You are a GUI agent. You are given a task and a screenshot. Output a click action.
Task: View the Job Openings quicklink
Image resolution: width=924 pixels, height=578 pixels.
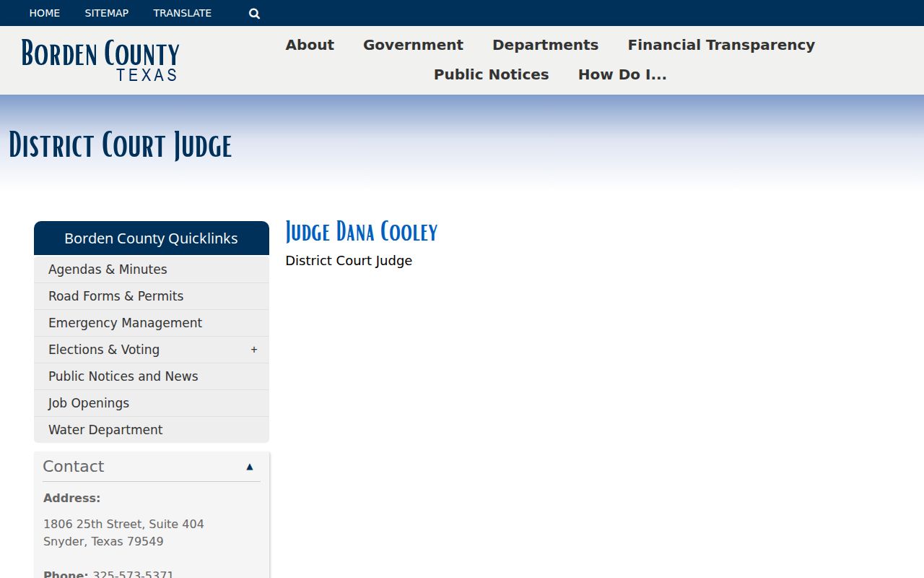coord(152,403)
